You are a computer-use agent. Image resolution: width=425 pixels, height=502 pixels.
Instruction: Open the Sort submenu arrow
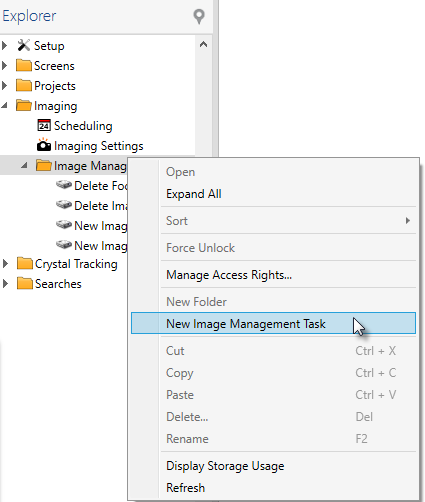point(408,220)
